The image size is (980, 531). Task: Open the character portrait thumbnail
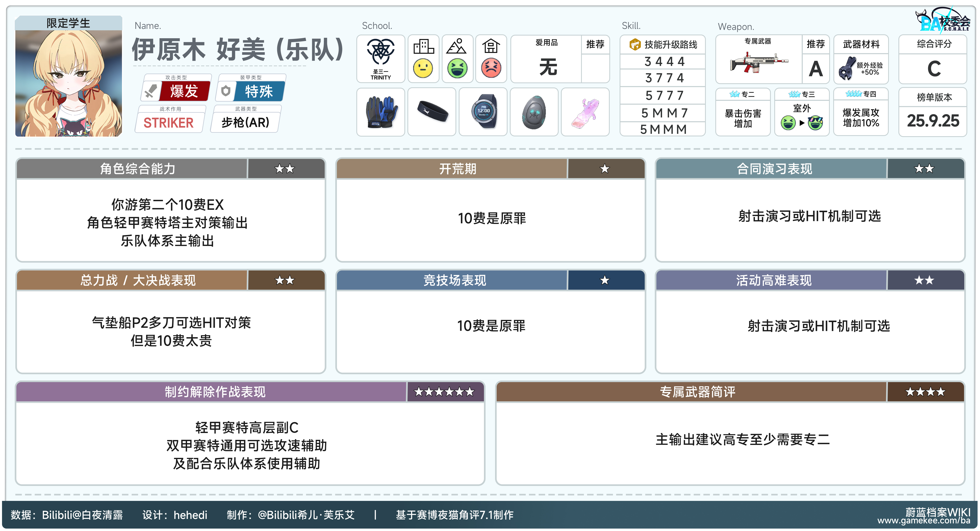click(68, 83)
